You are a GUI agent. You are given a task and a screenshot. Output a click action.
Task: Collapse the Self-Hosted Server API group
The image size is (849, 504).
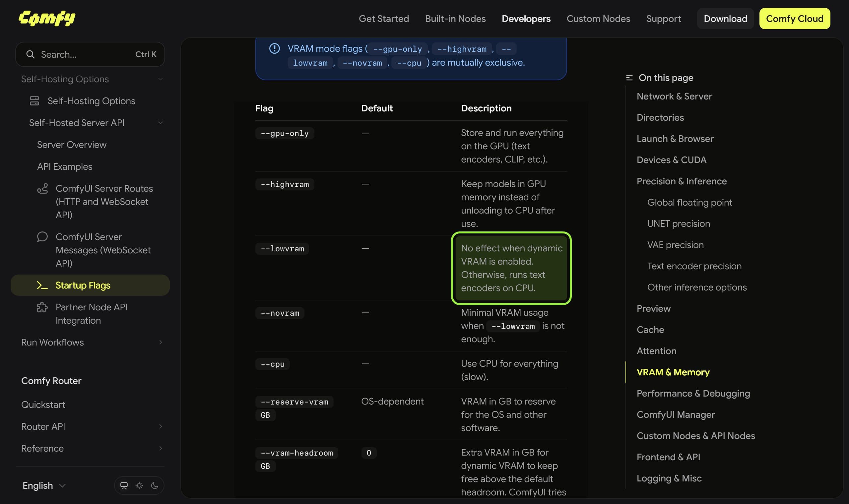click(160, 123)
